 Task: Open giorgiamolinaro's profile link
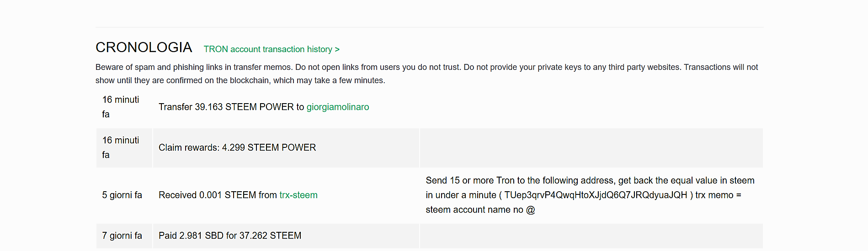click(337, 107)
